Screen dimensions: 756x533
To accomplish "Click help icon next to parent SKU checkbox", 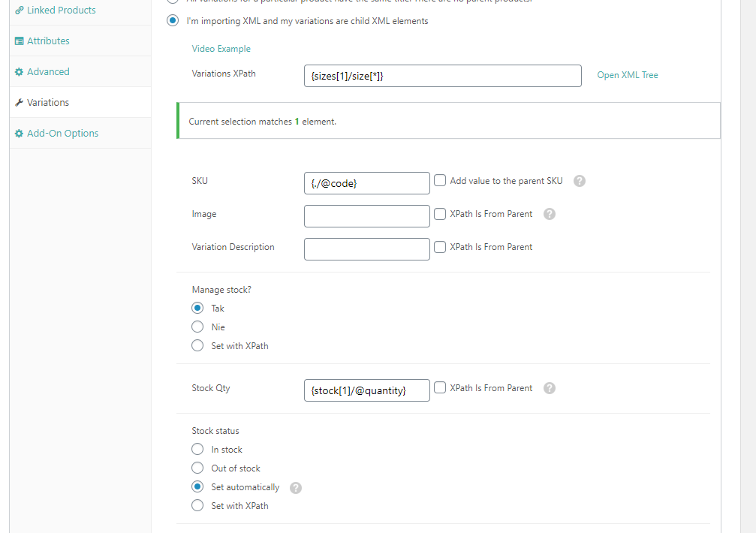I will [580, 181].
